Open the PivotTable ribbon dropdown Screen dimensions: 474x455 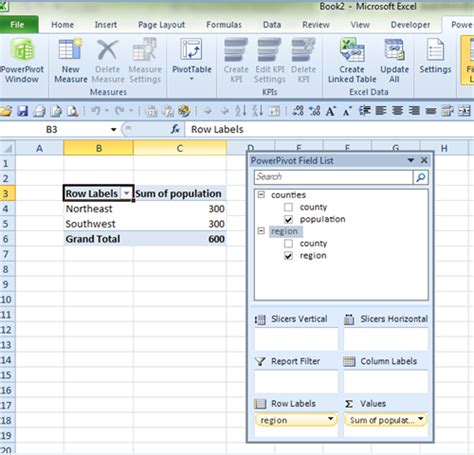point(192,60)
